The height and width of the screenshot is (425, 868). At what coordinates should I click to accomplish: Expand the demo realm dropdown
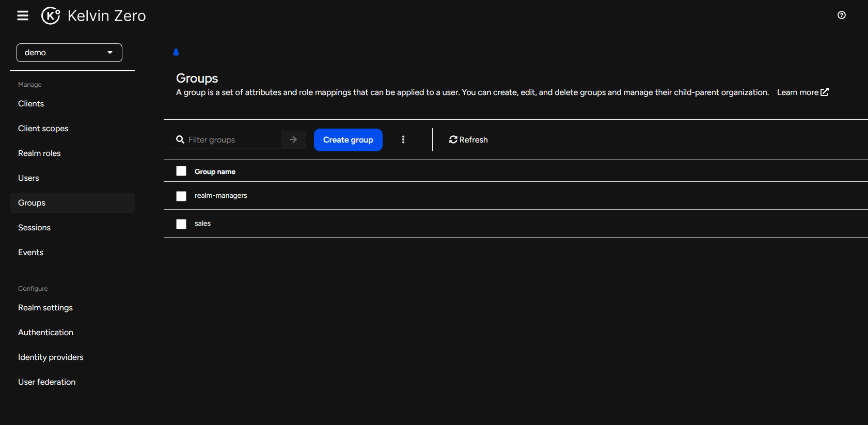pyautogui.click(x=69, y=53)
